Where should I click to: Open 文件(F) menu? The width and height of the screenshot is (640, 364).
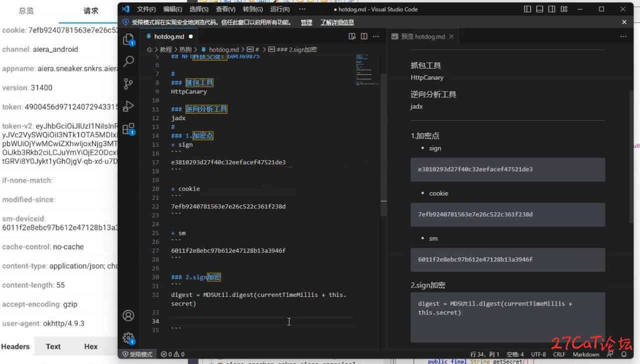pos(146,9)
